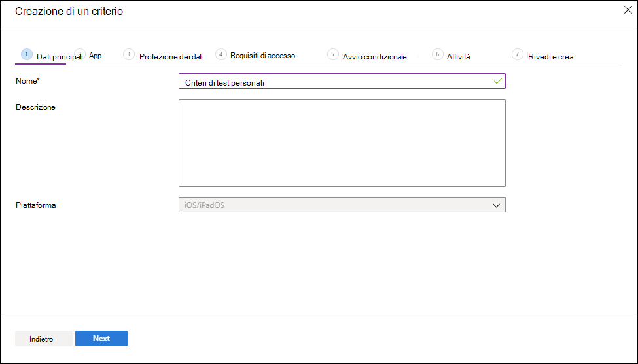The height and width of the screenshot is (364, 638).
Task: Click the step 3 circle icon
Action: click(x=128, y=54)
